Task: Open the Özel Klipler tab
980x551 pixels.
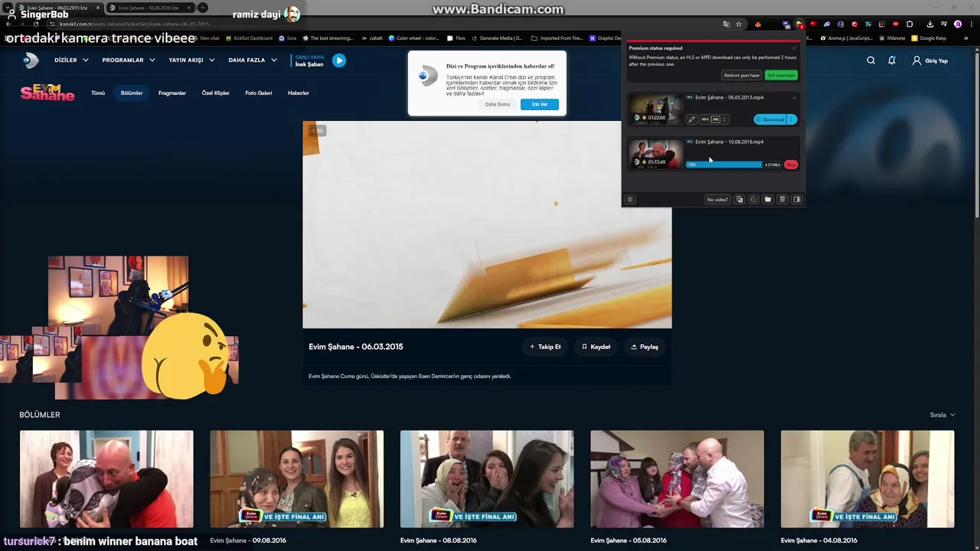Action: (x=216, y=93)
